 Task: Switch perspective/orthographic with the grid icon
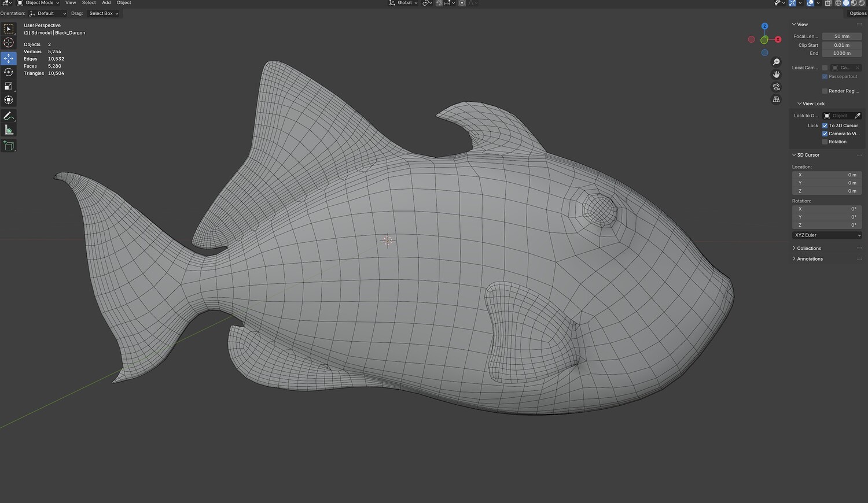coord(777,99)
